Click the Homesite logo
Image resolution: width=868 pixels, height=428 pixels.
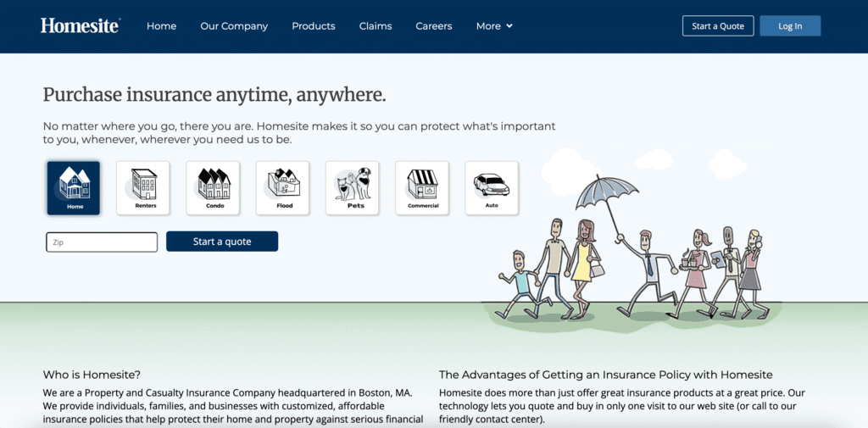click(81, 26)
